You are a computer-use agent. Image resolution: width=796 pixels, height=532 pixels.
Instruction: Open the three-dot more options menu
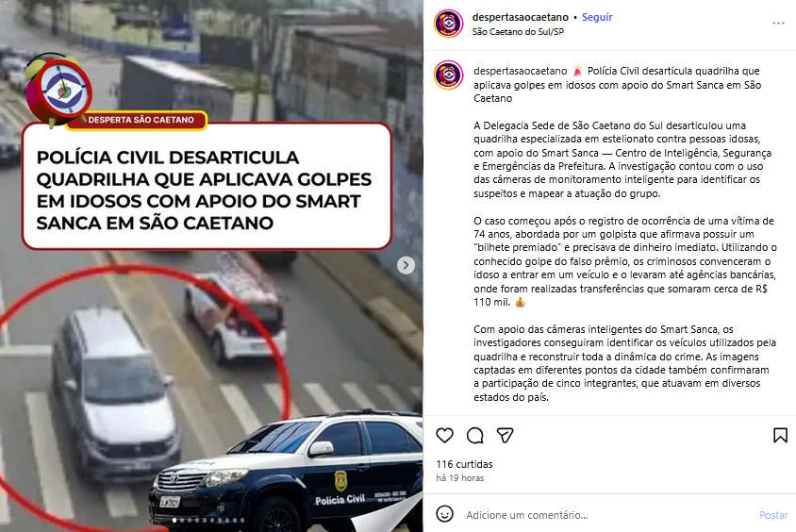point(778,24)
